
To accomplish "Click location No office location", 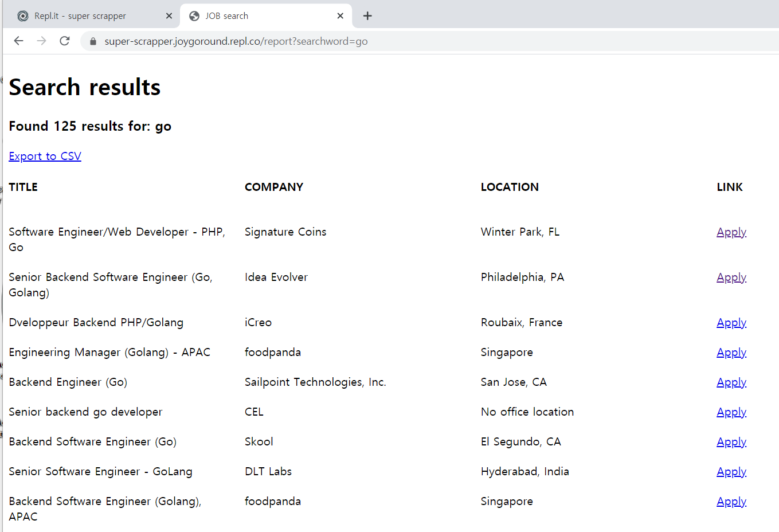I will point(527,412).
